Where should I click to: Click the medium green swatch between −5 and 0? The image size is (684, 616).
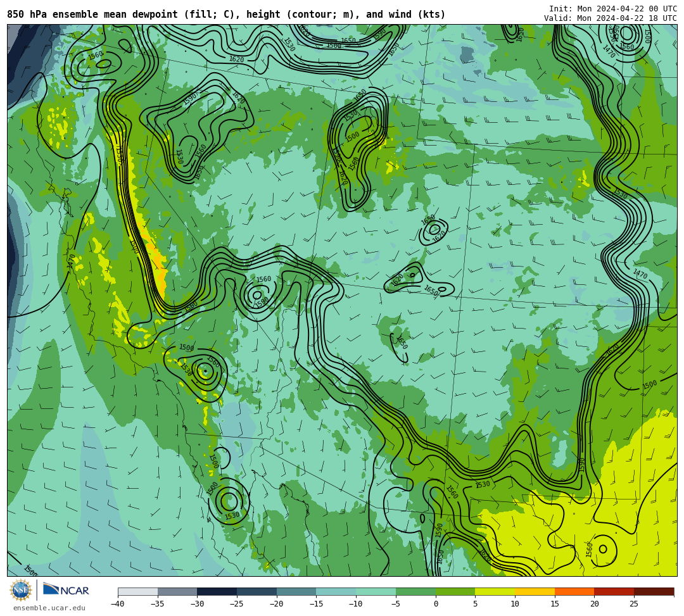415,591
